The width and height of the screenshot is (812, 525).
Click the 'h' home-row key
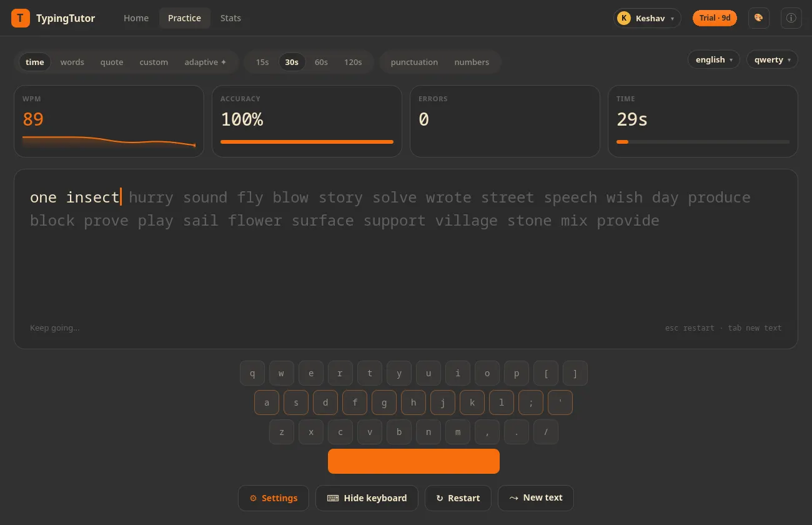[413, 402]
